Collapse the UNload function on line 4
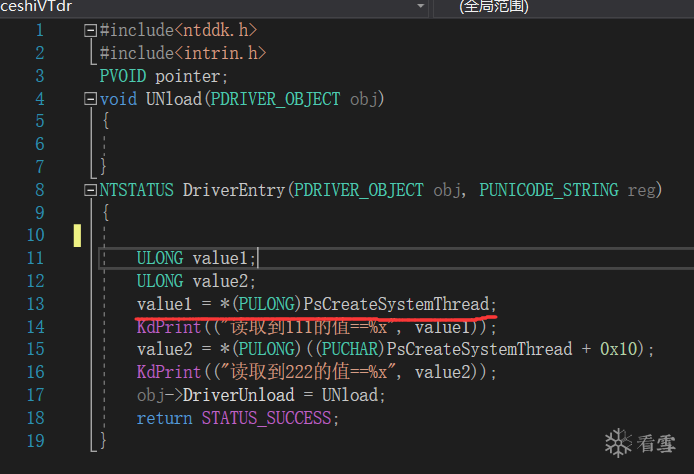Viewport: 694px width, 474px height. coord(90,99)
